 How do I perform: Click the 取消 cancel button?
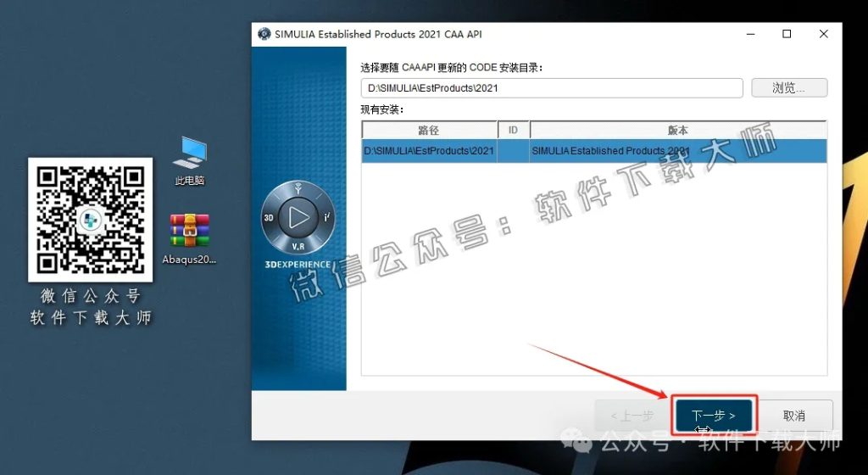pos(793,416)
